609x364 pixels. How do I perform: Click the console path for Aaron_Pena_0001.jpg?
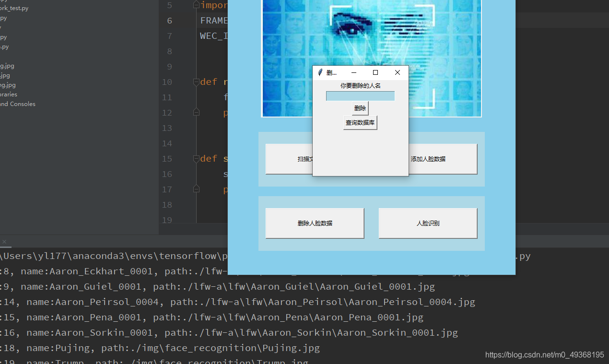[288, 317]
